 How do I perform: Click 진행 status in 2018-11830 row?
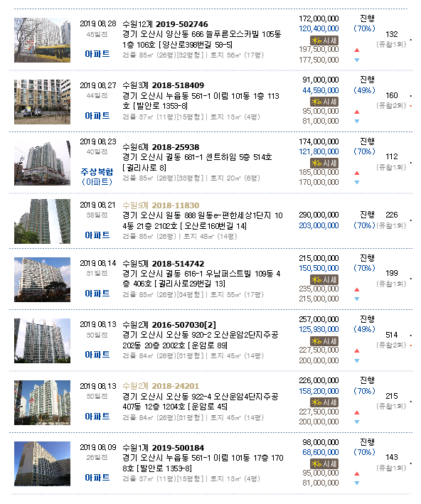click(367, 214)
